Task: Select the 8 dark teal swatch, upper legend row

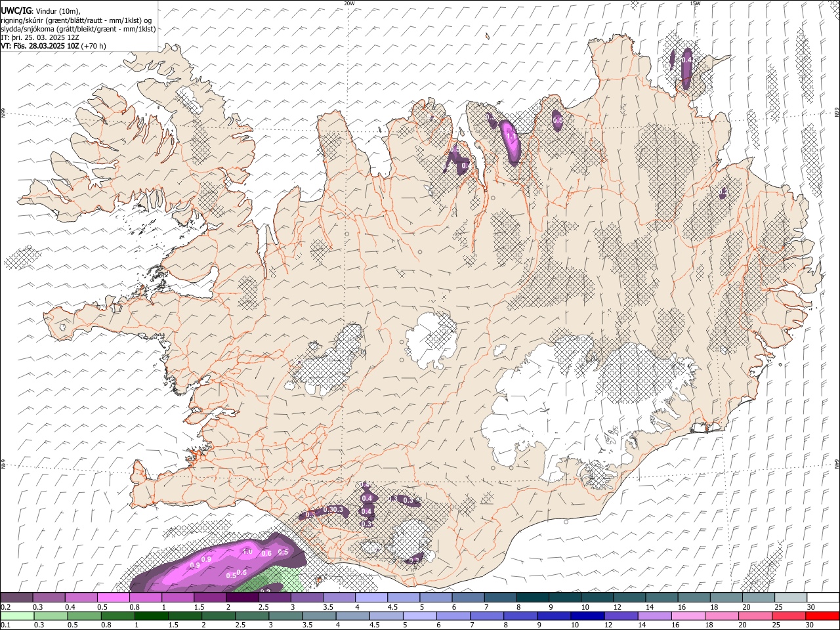Action: 532,597
